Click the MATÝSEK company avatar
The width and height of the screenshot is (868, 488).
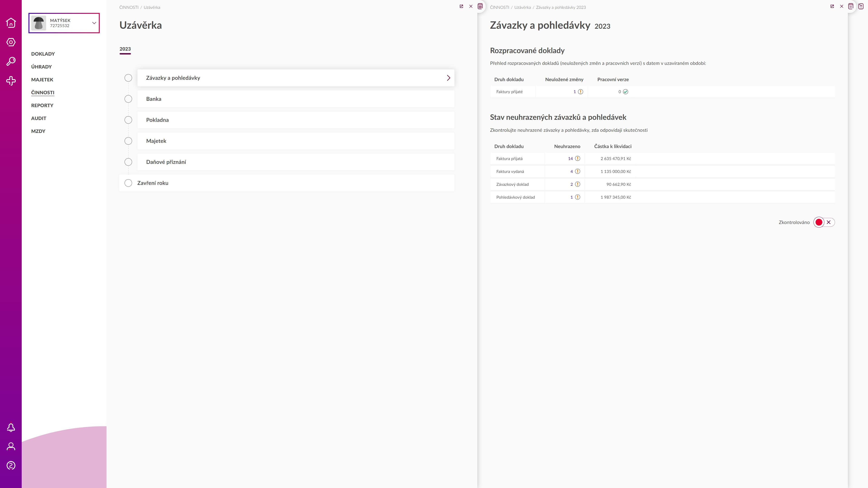(39, 23)
